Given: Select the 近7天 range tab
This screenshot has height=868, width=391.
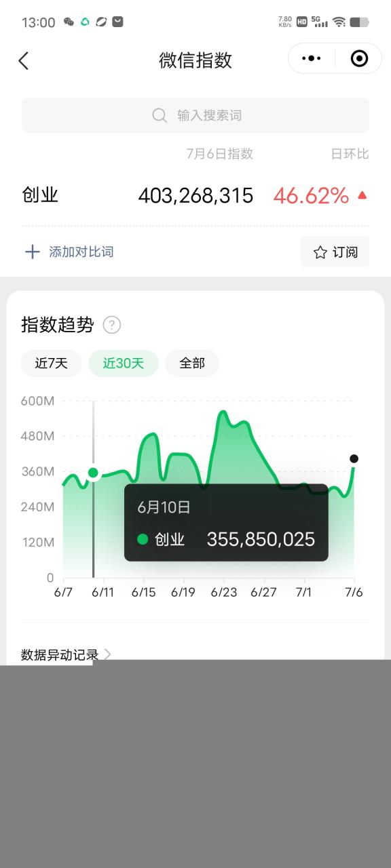Looking at the screenshot, I should 52,363.
